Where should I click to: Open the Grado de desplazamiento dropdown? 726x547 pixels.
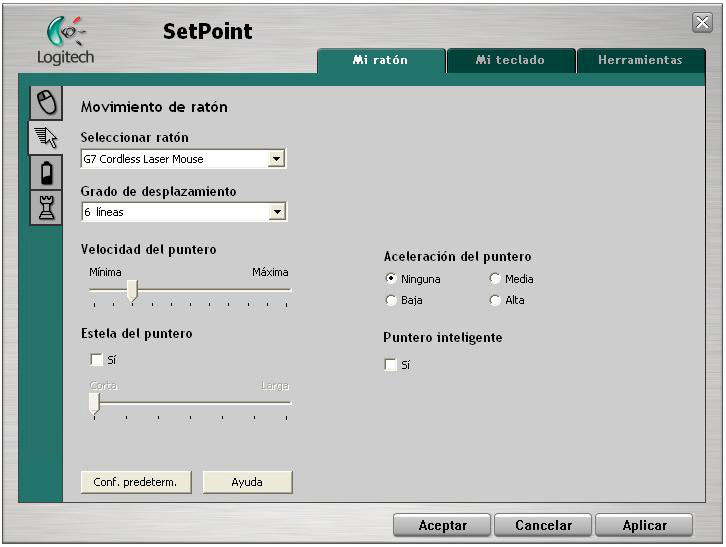277,212
